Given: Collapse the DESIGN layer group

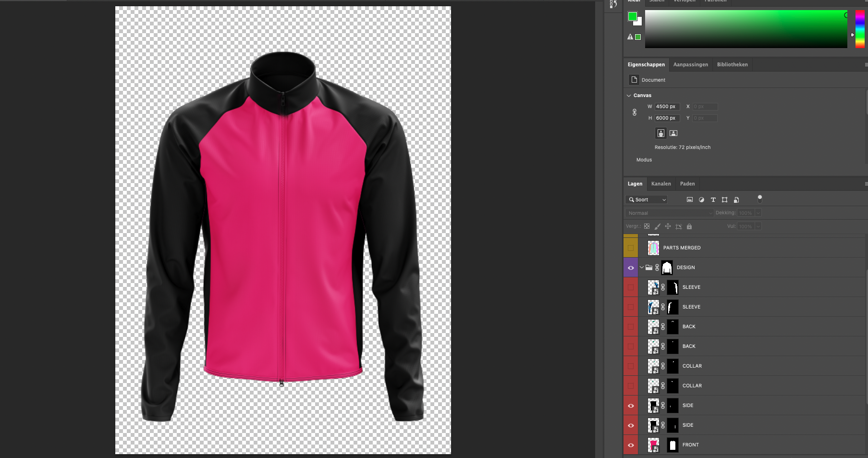Looking at the screenshot, I should [642, 267].
